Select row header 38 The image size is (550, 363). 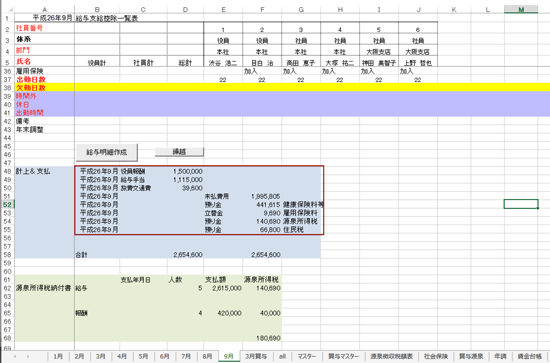7,88
